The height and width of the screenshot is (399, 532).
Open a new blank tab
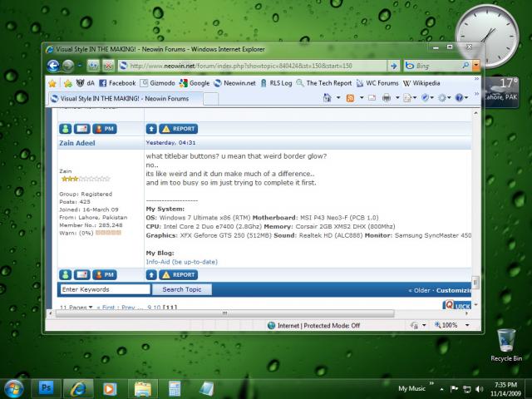[210, 99]
